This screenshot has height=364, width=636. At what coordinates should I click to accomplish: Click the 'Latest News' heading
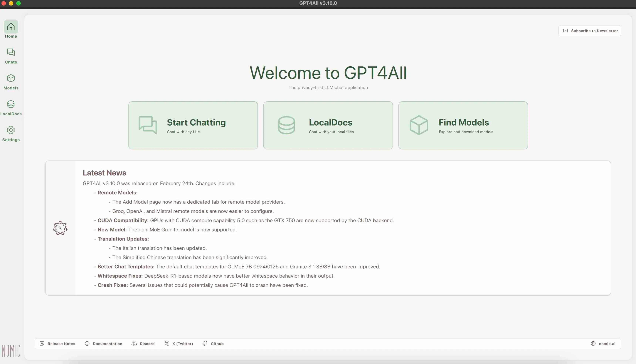pyautogui.click(x=105, y=173)
